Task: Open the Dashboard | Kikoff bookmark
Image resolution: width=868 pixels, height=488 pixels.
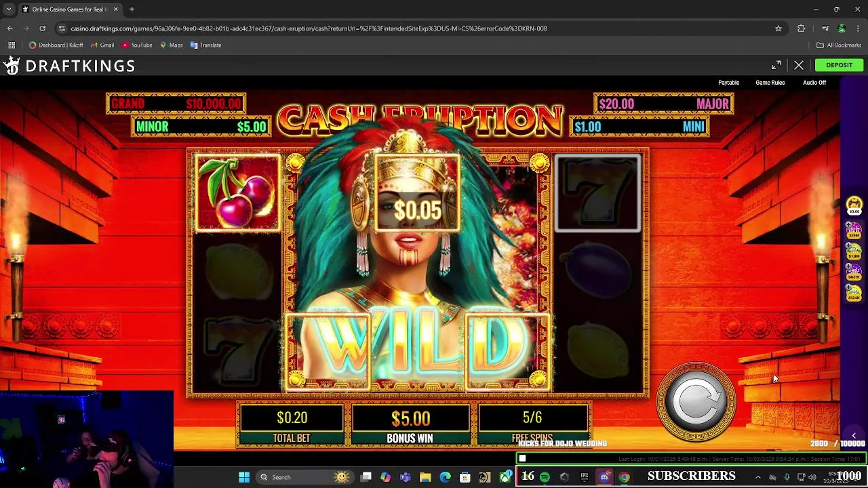Action: pyautogui.click(x=56, y=45)
